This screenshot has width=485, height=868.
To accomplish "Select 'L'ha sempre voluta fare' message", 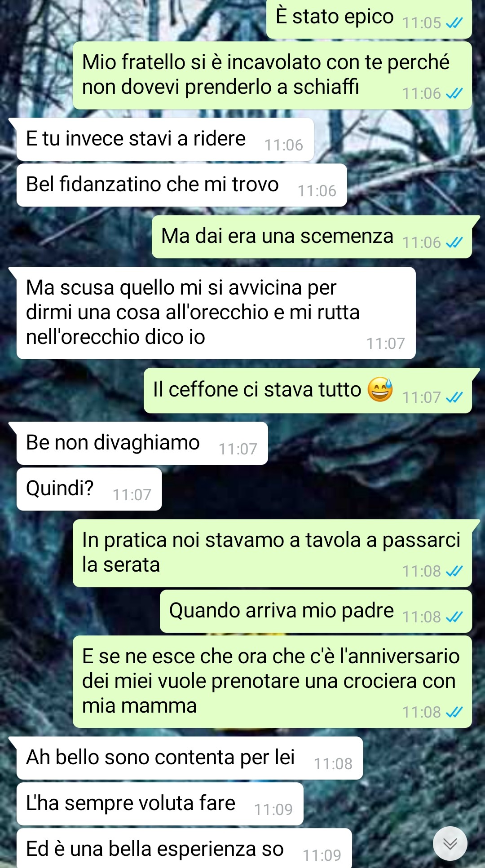I will (x=160, y=804).
